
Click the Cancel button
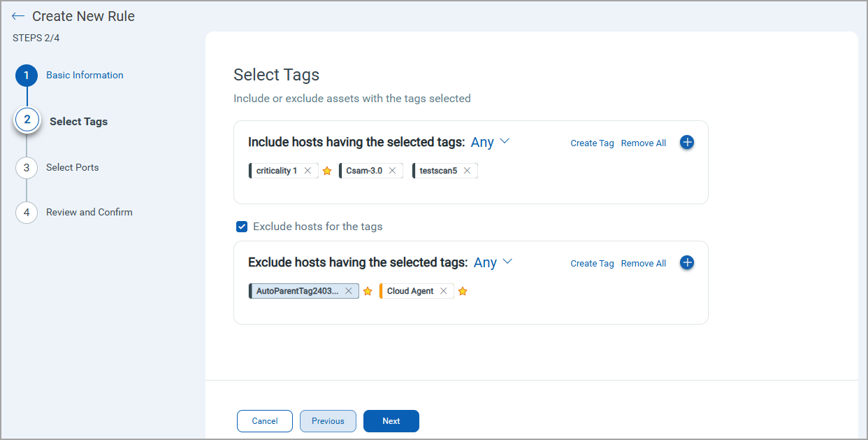point(265,421)
